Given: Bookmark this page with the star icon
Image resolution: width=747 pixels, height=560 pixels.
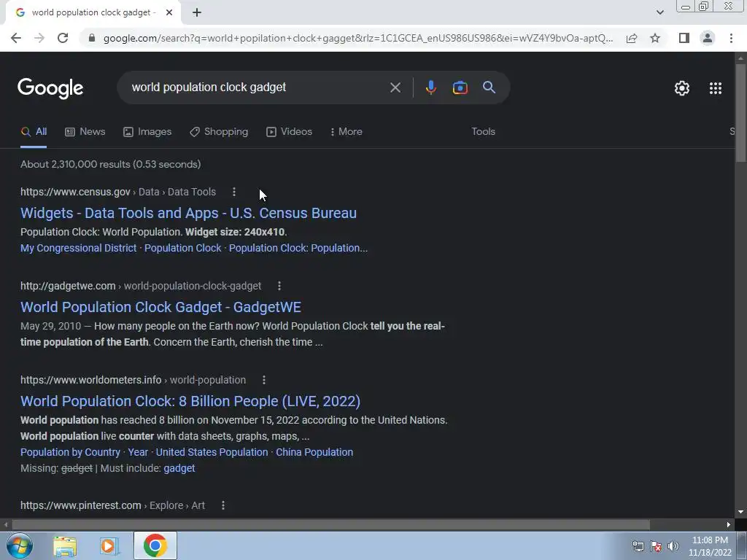Looking at the screenshot, I should click(x=655, y=38).
